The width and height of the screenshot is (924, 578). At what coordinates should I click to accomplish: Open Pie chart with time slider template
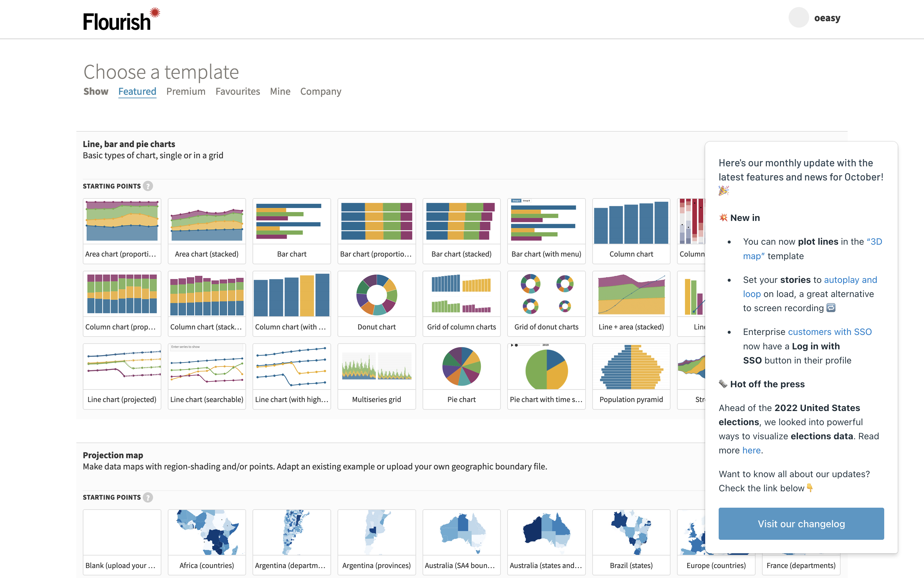546,376
